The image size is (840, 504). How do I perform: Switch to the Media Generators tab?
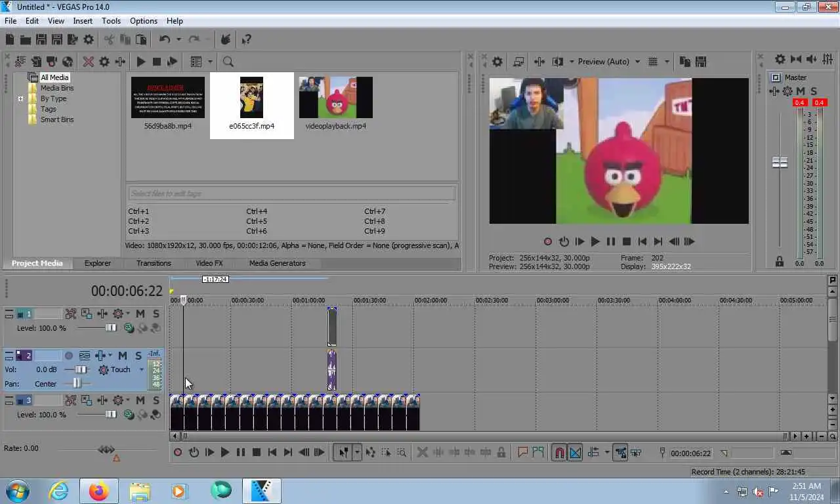[277, 263]
